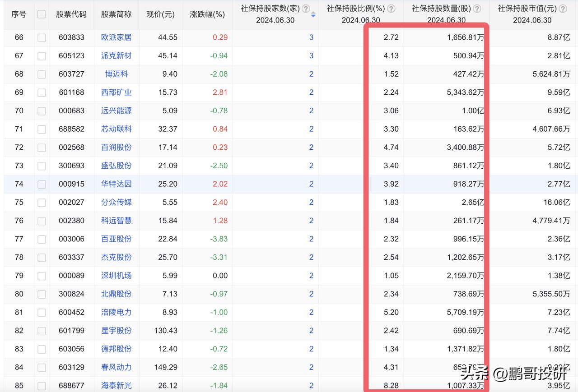The height and width of the screenshot is (392, 578).
Task: Open help icon beside 社保持股数量(股) header
Action: pos(477,9)
